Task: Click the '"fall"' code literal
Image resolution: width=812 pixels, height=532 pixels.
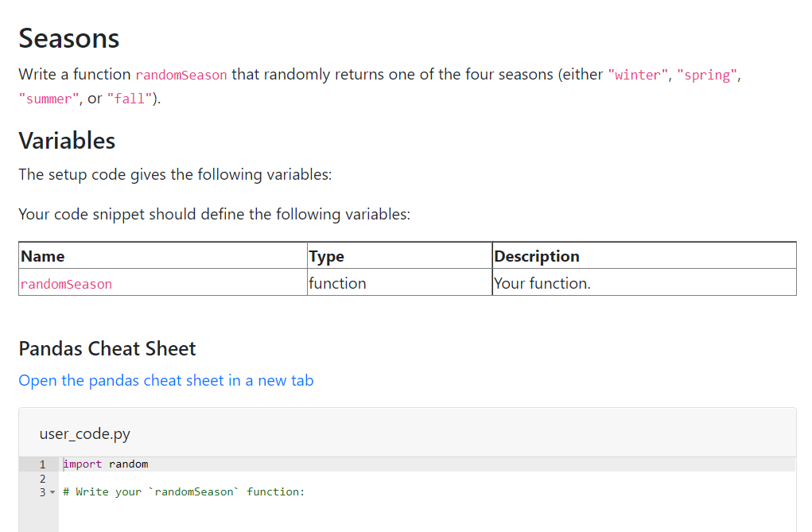Action: [x=130, y=99]
